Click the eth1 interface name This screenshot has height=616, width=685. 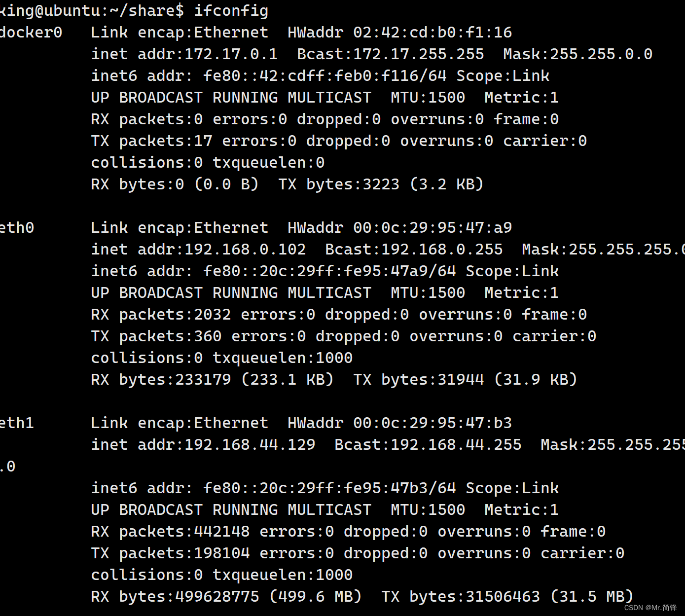tap(17, 423)
